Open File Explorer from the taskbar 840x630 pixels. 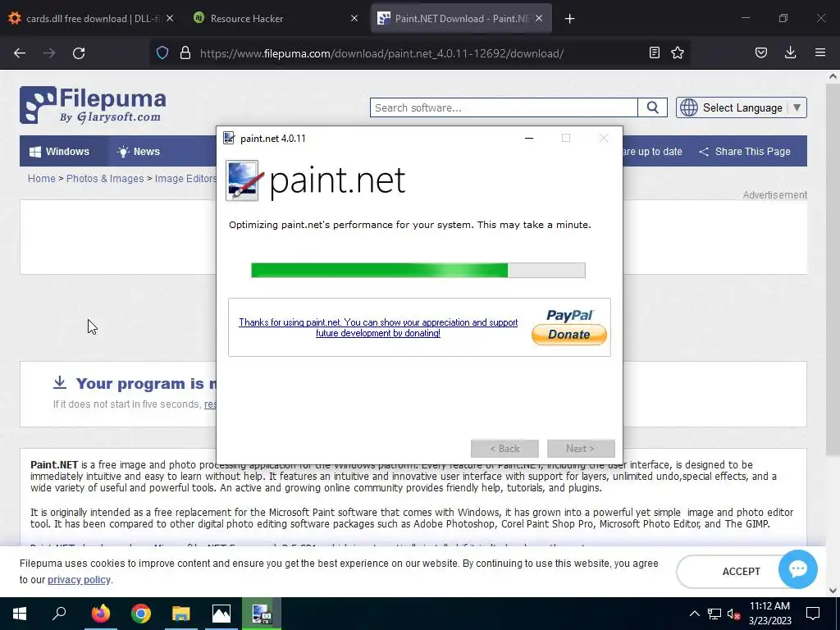pos(181,614)
